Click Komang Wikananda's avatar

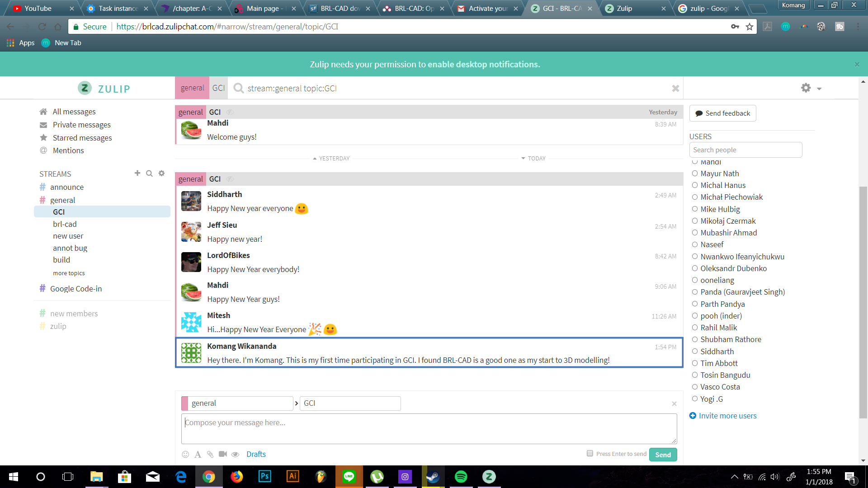click(191, 353)
